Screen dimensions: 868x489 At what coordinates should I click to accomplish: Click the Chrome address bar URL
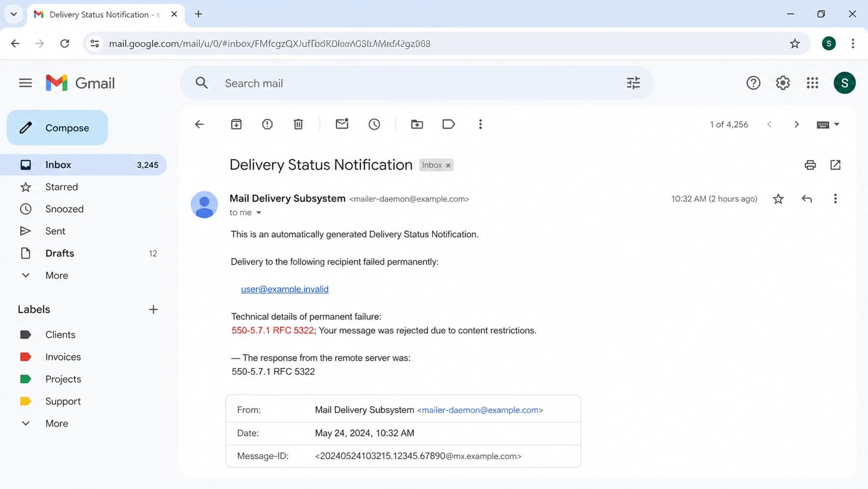pos(269,44)
